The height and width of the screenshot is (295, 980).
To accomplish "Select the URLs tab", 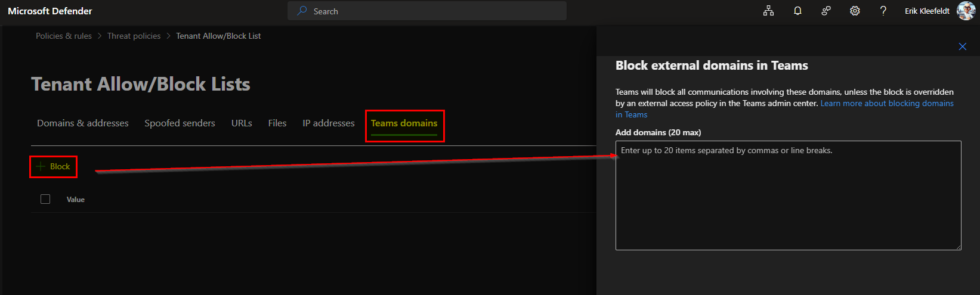I will (x=242, y=123).
